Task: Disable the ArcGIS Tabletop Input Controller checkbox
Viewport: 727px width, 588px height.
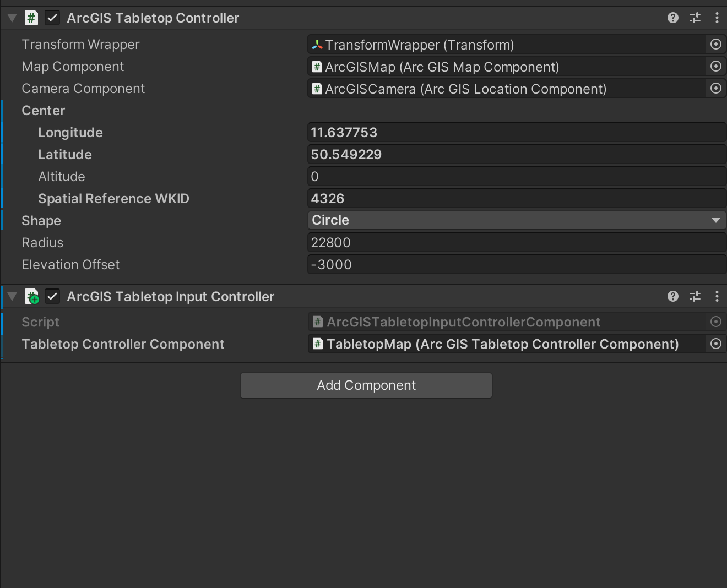Action: coord(52,297)
